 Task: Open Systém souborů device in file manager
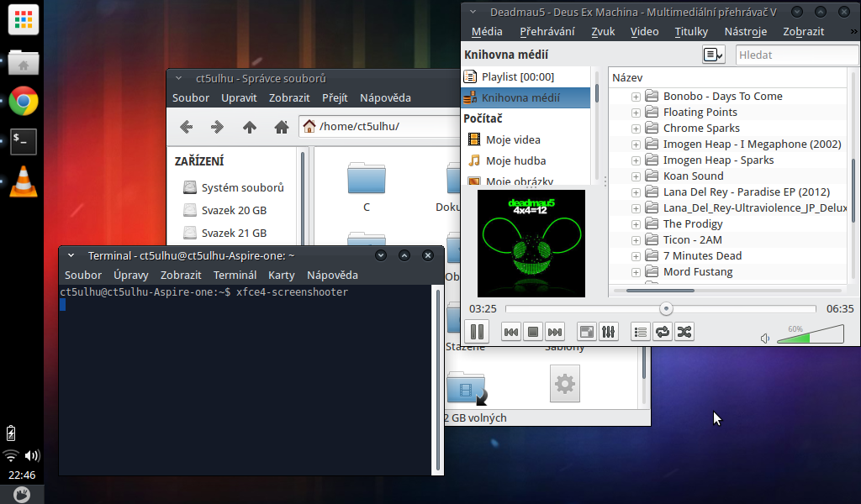pyautogui.click(x=234, y=187)
